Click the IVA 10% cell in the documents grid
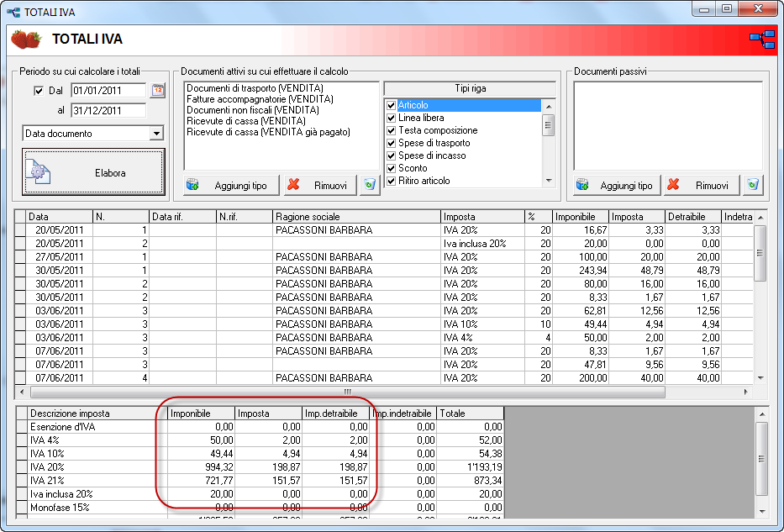784x532 pixels. coord(482,324)
